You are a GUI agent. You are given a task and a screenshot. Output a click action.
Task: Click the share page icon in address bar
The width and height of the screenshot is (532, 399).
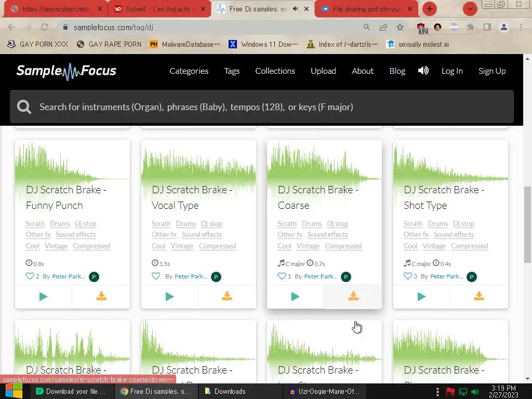383,27
